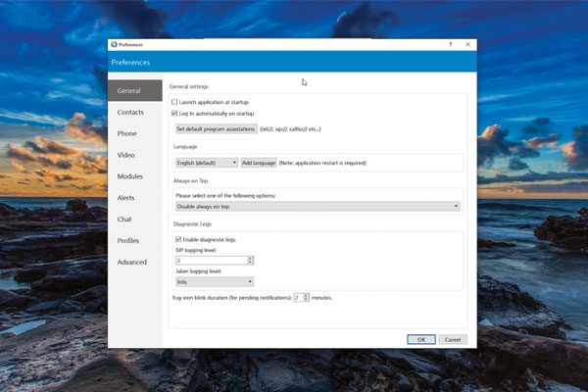Open the Jabber logging level Info dropdown

point(215,281)
